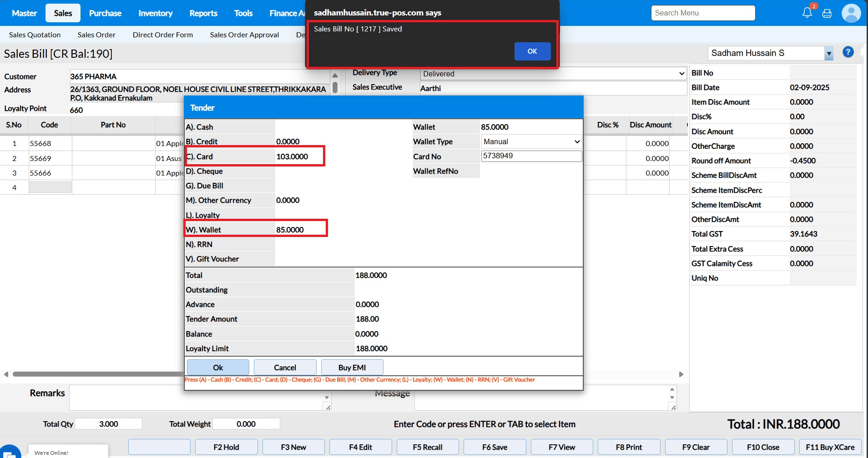Viewport: 868px width, 458px height.
Task: Click the notification bell icon
Action: [x=807, y=13]
